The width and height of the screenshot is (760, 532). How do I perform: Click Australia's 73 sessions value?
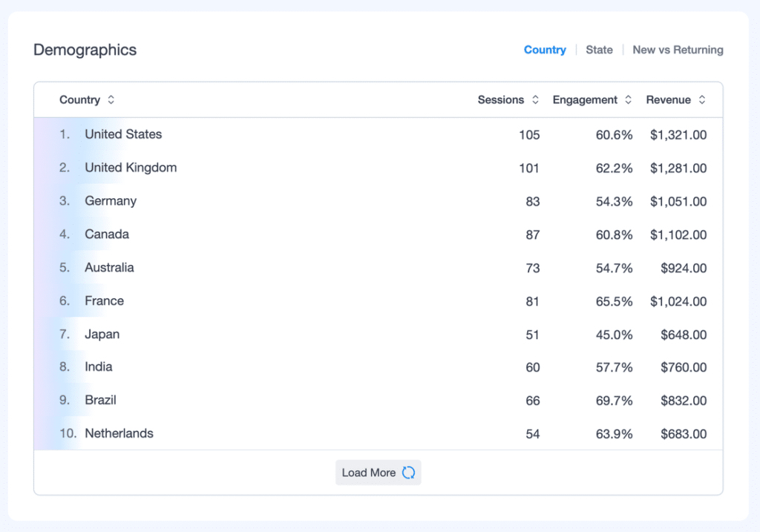533,268
